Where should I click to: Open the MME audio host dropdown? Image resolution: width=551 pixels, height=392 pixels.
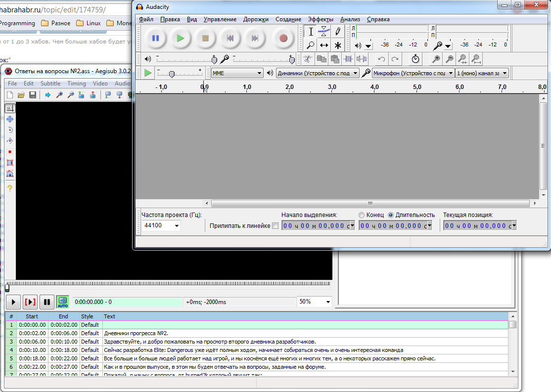tap(237, 73)
